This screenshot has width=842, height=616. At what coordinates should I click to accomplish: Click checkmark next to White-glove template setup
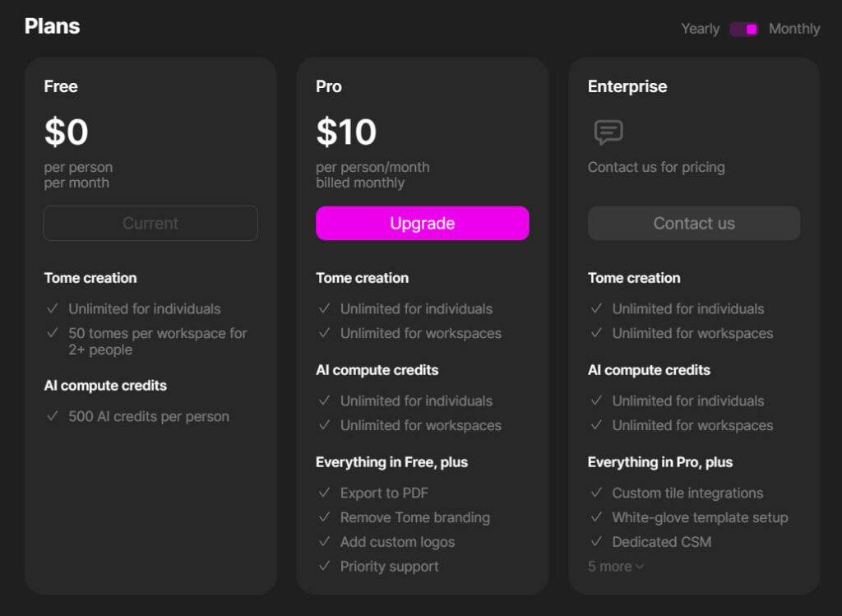pos(596,516)
